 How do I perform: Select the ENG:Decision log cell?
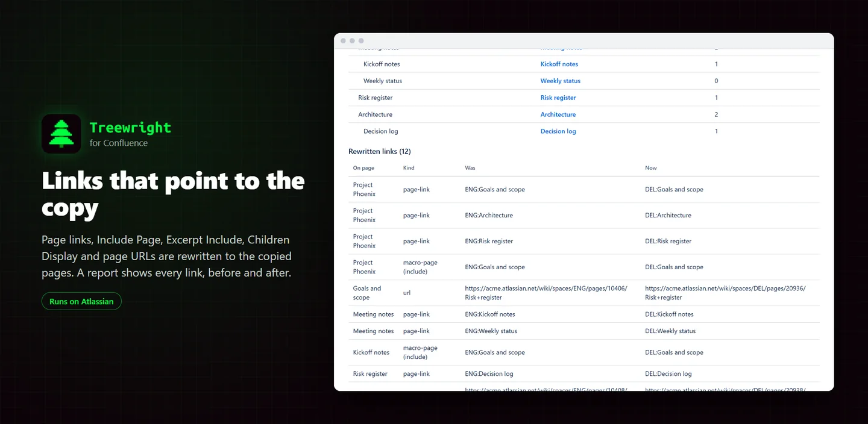[x=489, y=374]
